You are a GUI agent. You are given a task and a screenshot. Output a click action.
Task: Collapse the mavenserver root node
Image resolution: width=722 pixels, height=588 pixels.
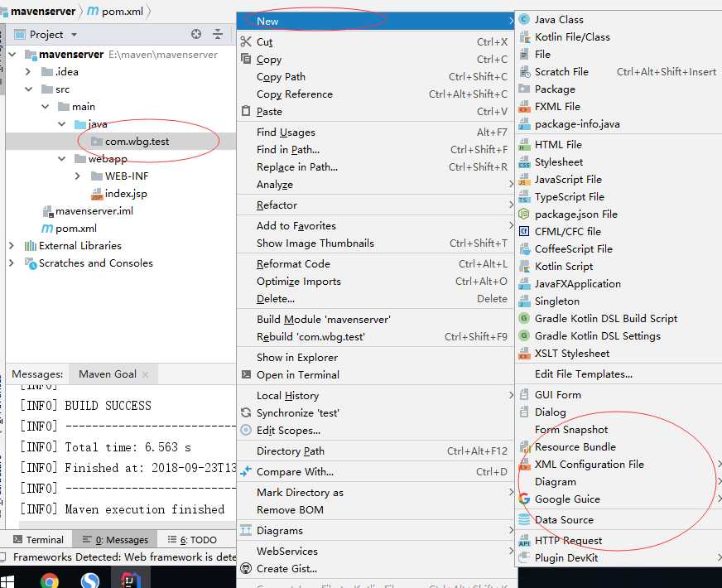(x=12, y=55)
